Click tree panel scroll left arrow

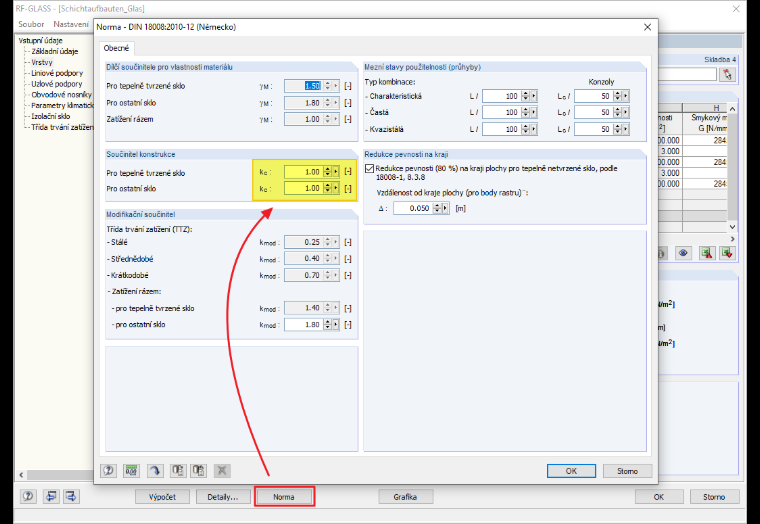tap(21, 475)
